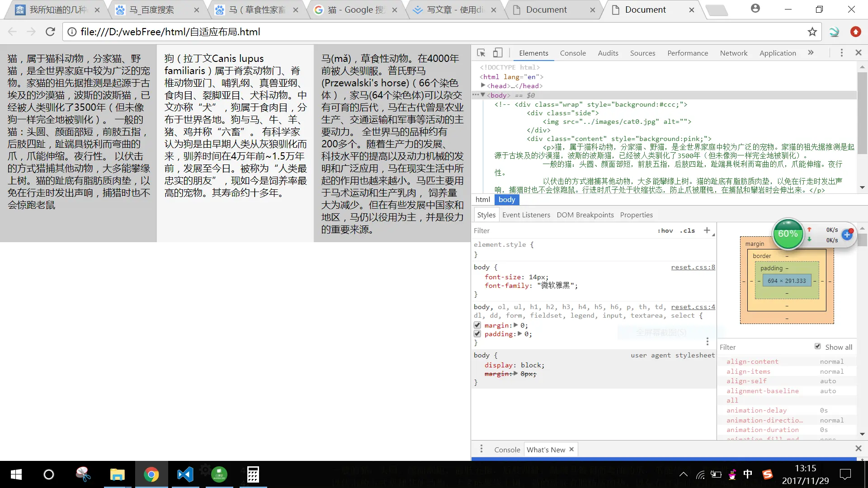The width and height of the screenshot is (868, 488).
Task: Disable the padding property checkbox
Action: click(477, 334)
